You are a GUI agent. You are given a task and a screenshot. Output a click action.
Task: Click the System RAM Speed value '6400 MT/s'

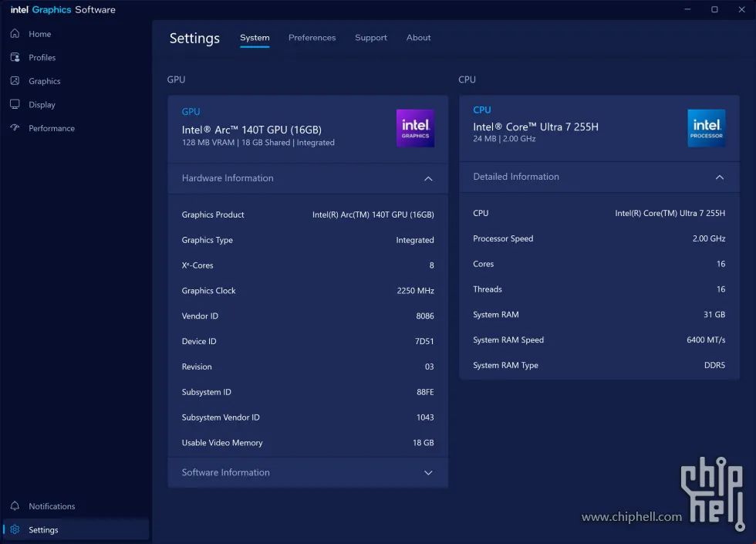706,340
